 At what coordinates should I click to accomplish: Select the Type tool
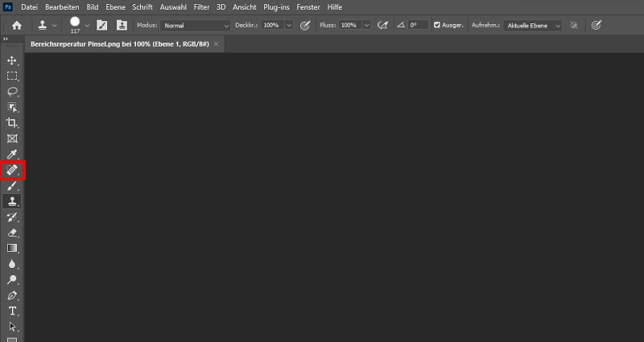pyautogui.click(x=12, y=311)
